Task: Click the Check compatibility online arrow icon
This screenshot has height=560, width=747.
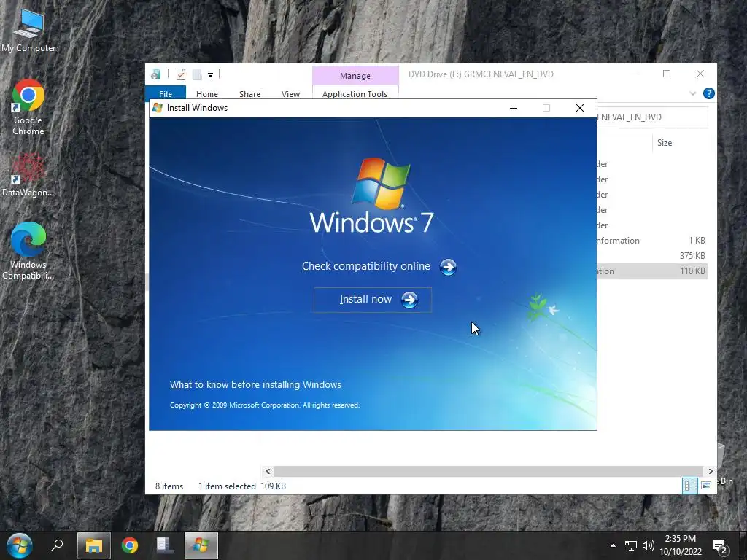Action: pos(448,267)
